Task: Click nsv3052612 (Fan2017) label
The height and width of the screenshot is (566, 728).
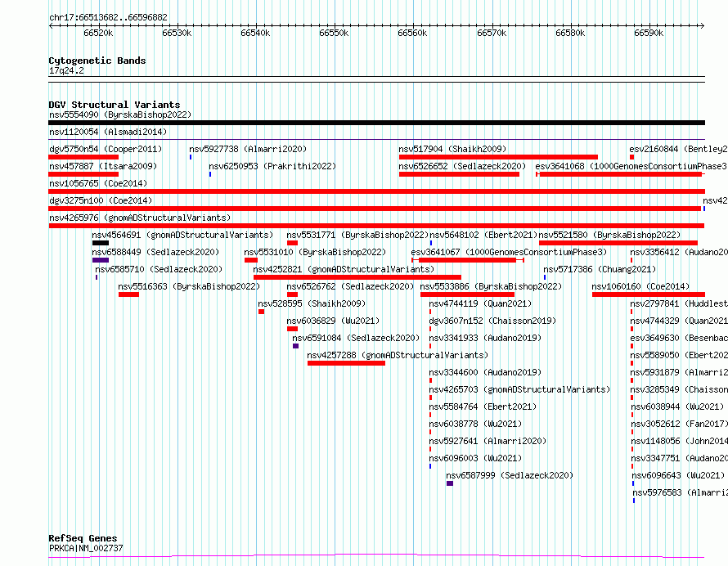Action: tap(679, 424)
